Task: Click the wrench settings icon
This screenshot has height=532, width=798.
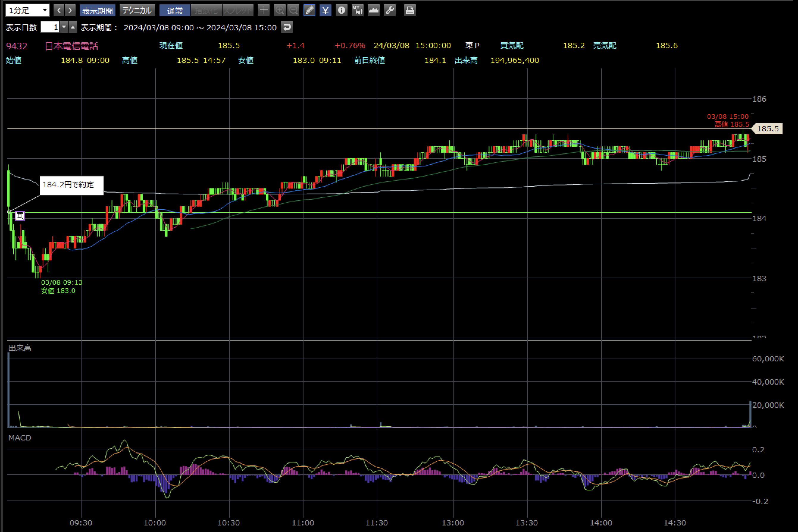Action: (389, 10)
